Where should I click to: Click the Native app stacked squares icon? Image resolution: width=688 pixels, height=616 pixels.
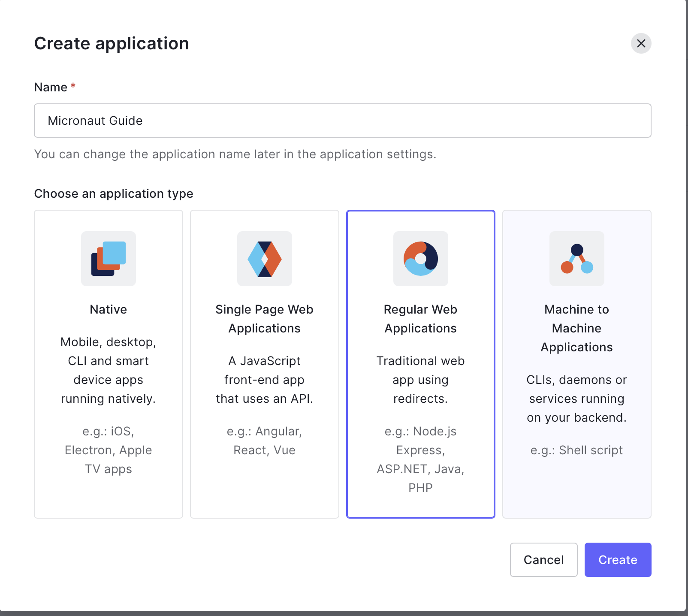[109, 259]
